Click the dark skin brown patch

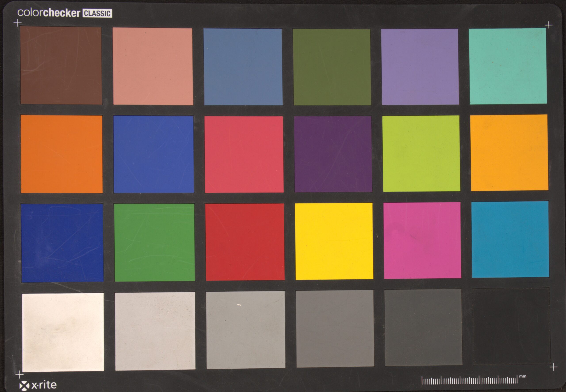pos(61,66)
